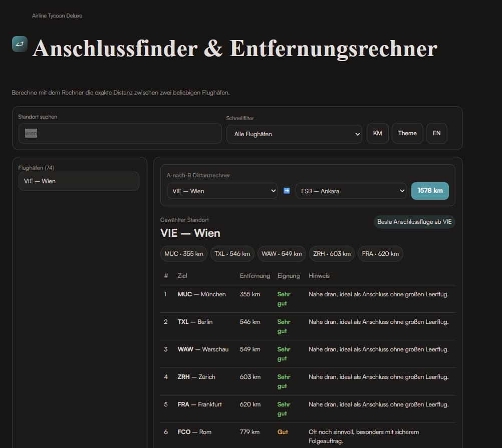Image resolution: width=502 pixels, height=448 pixels.
Task: Toggle the Theme button
Action: [407, 133]
